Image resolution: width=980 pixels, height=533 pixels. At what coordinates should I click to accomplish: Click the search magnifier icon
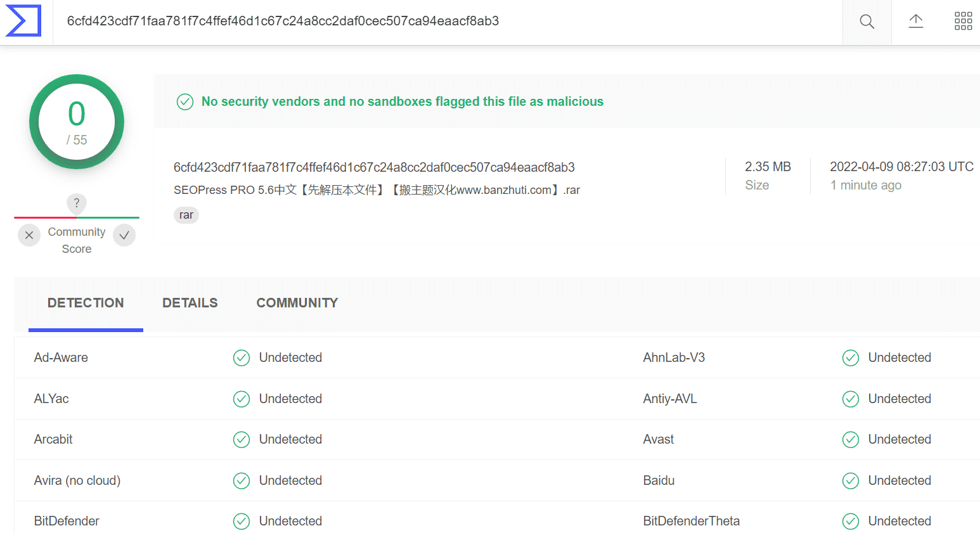867,22
